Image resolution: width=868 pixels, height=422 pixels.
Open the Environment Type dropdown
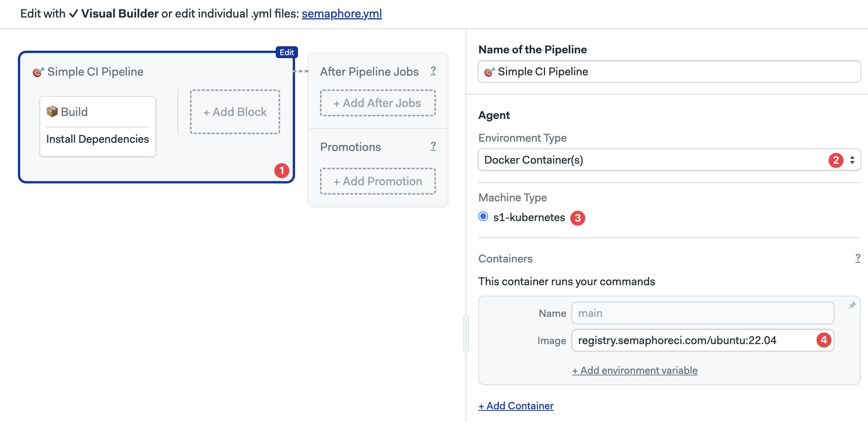[x=669, y=160]
